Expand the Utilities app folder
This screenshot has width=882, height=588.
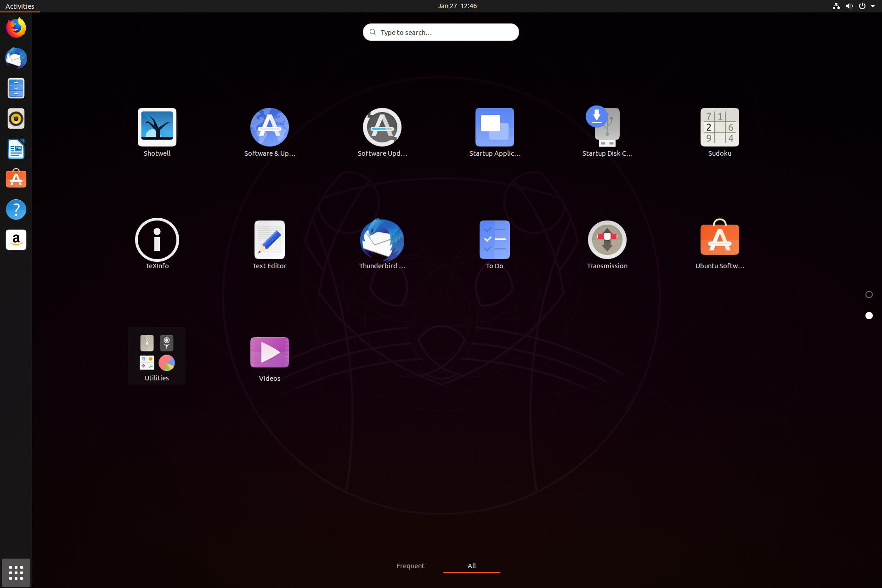pyautogui.click(x=157, y=355)
